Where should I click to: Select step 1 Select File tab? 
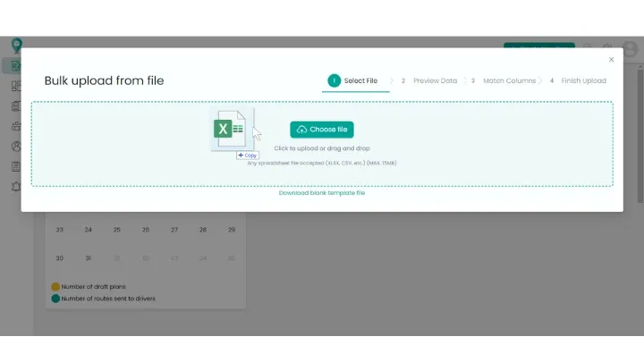point(355,80)
